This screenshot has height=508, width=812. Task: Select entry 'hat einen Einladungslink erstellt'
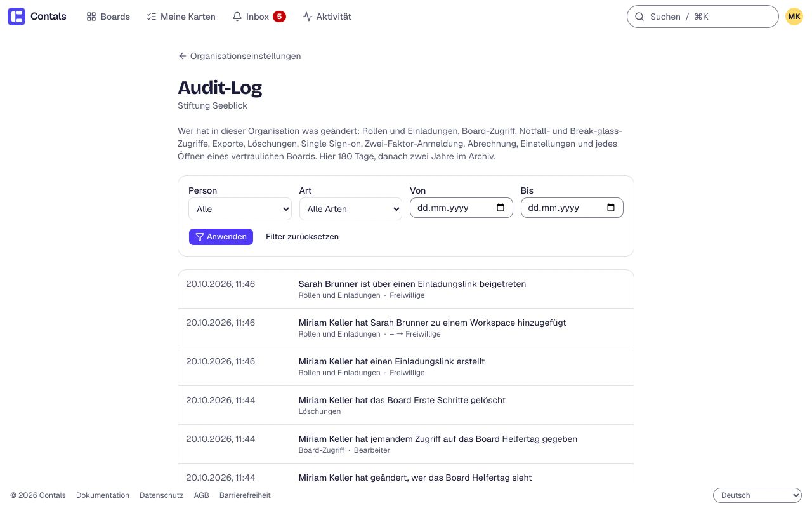coord(406,366)
